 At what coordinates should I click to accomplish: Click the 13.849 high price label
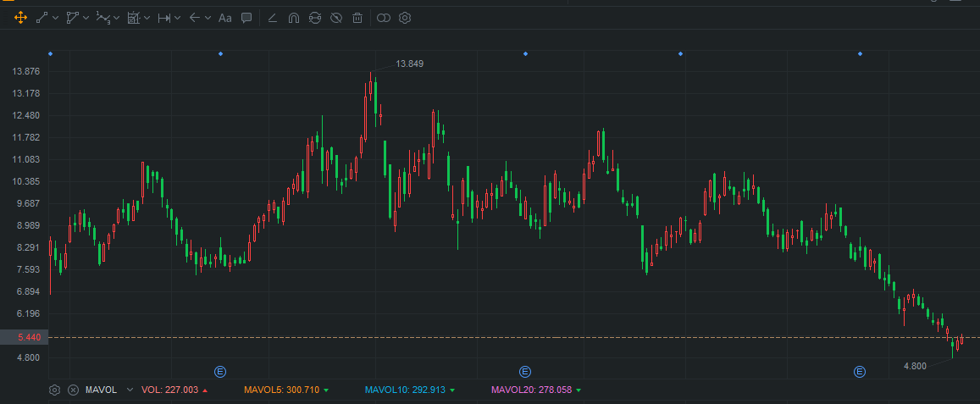(409, 64)
